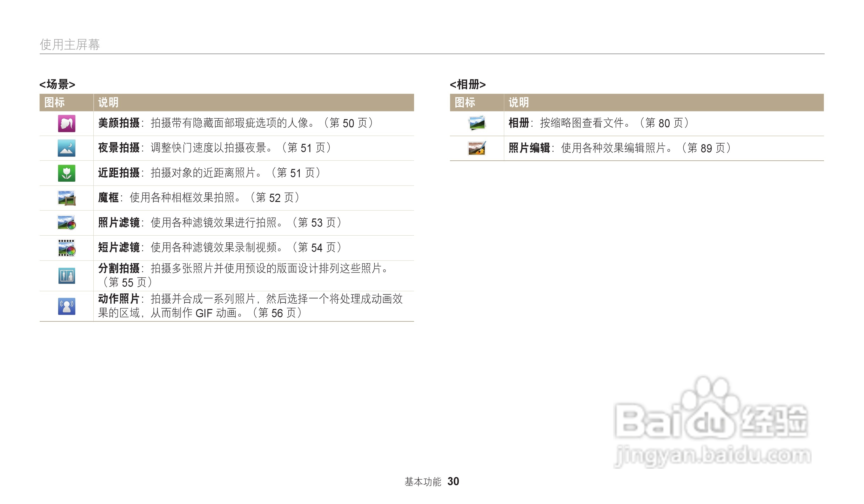
Task: Click the Movie Filter (短片滤镜) filmstrip icon
Action: (66, 248)
